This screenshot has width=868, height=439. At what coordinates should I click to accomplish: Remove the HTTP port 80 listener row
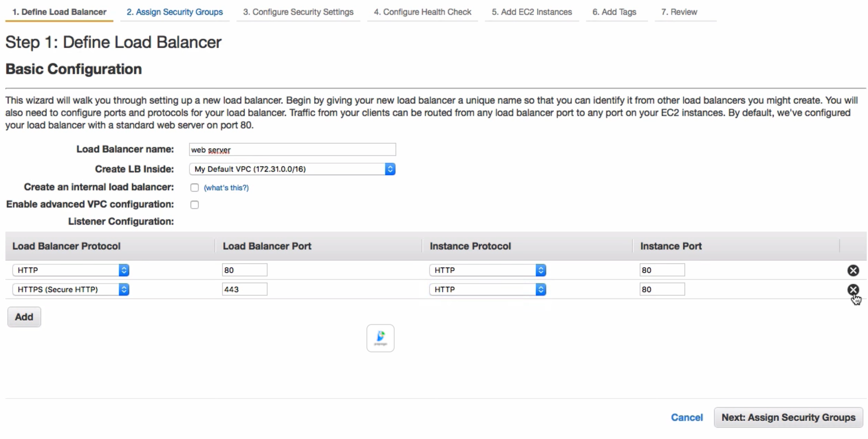coord(853,270)
